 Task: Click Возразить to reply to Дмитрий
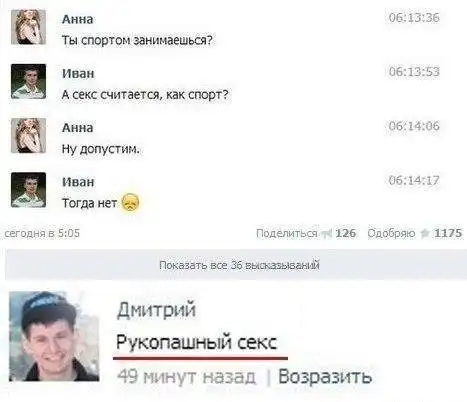click(325, 377)
